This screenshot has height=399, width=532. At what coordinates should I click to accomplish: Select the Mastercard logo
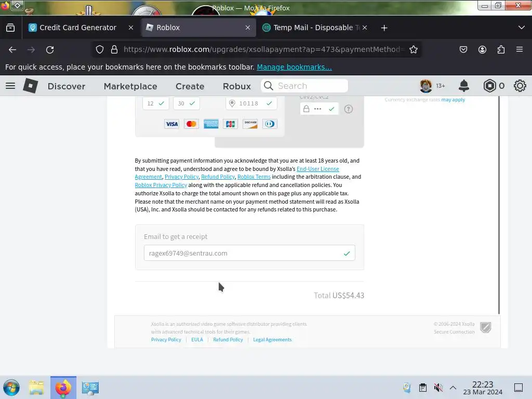(x=191, y=124)
